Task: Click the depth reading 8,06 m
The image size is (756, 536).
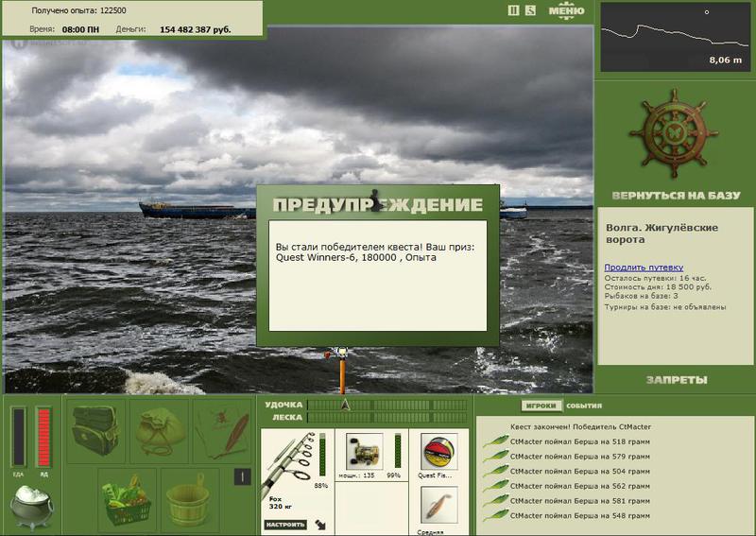Action: 725,61
